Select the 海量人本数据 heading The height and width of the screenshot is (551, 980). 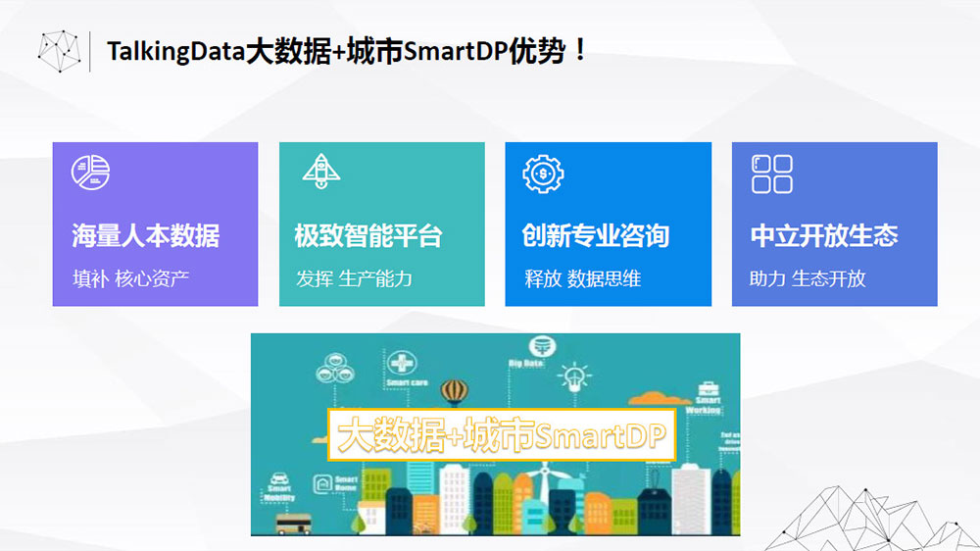pos(146,235)
